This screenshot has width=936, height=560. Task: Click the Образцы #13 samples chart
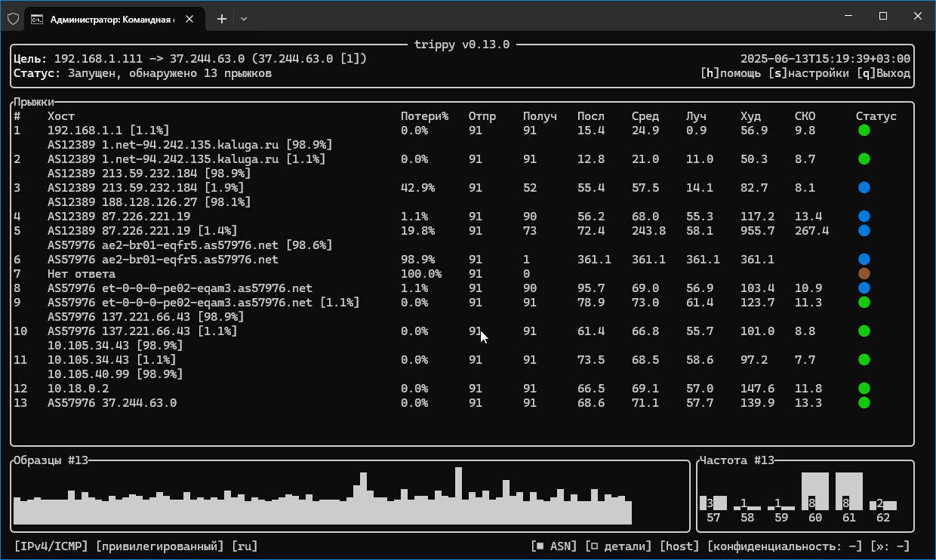click(350, 496)
